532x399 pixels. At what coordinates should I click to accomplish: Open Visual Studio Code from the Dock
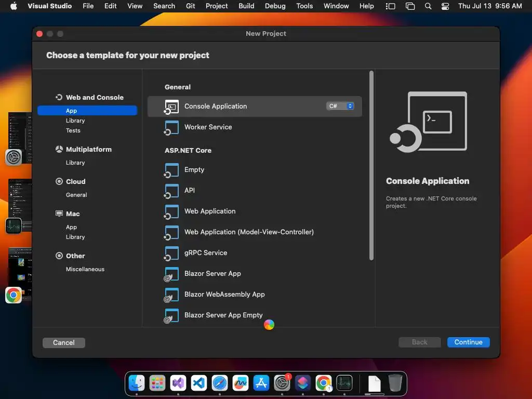tap(199, 383)
